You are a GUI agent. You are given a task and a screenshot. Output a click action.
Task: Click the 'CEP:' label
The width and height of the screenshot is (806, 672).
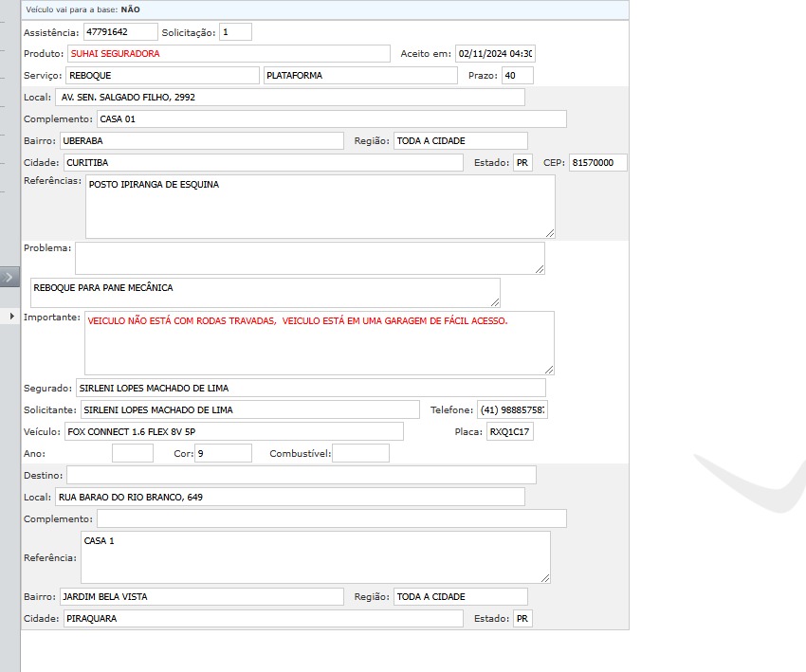(x=554, y=163)
